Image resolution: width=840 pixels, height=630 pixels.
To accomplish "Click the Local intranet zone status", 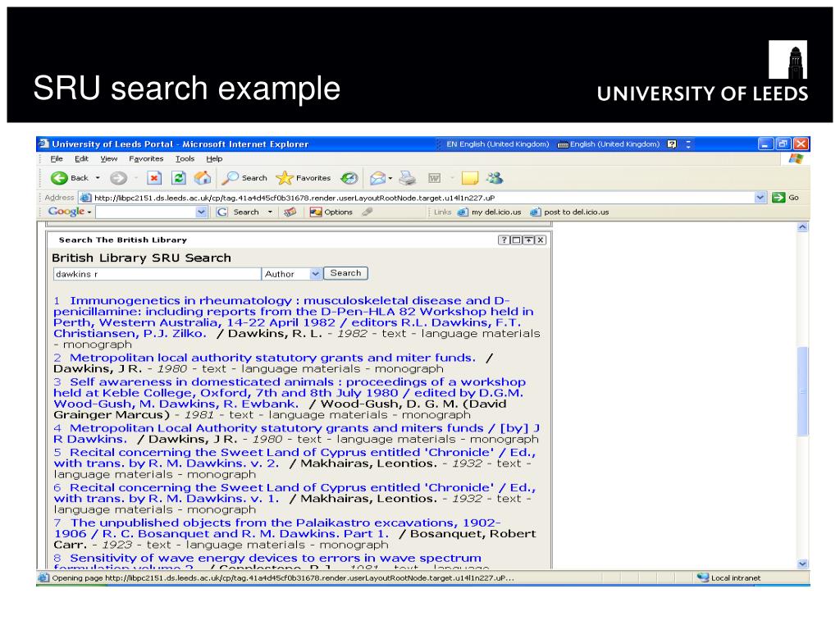I will (728, 578).
